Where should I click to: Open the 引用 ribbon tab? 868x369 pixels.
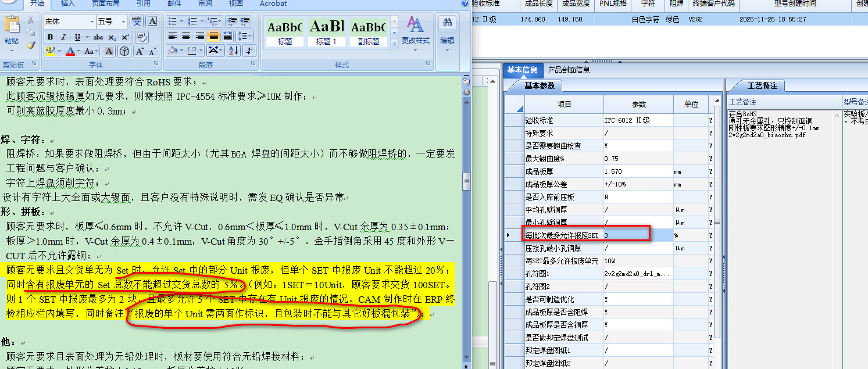(x=143, y=3)
